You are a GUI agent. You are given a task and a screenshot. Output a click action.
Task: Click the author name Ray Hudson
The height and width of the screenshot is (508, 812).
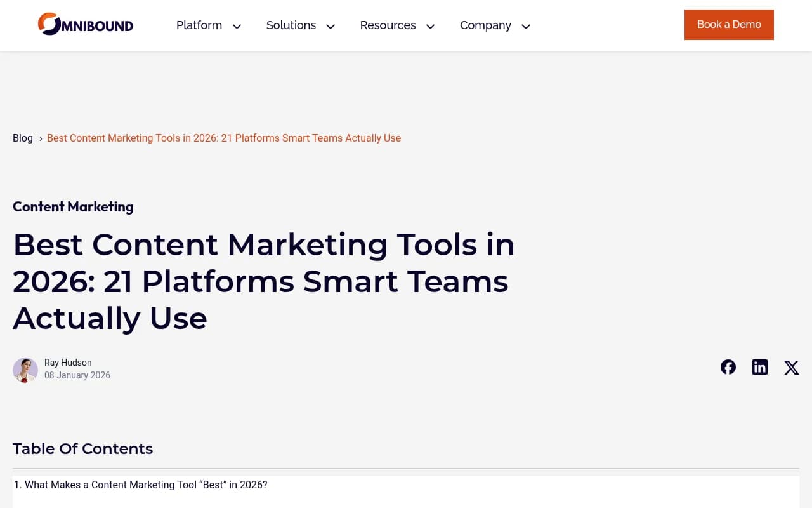click(68, 363)
